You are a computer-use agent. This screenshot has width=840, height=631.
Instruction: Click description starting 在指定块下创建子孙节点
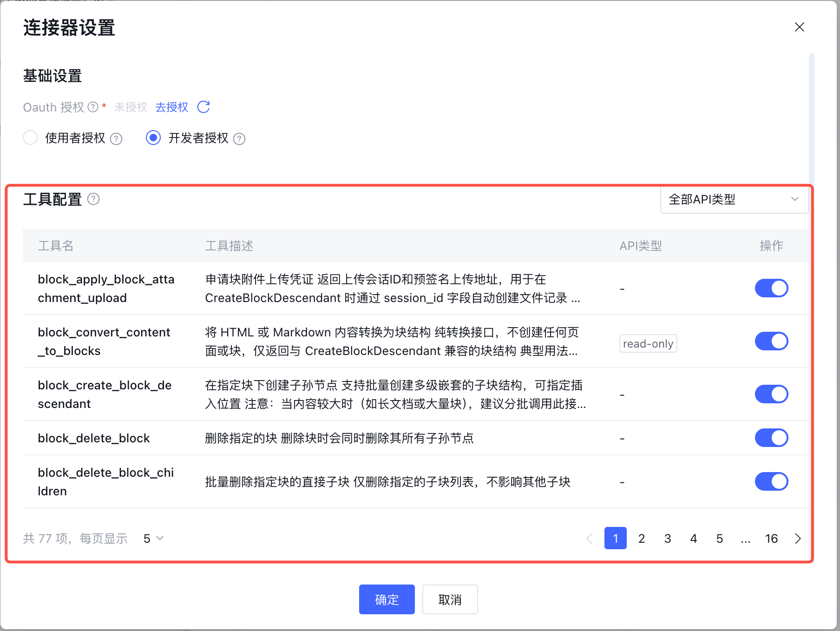coord(395,394)
